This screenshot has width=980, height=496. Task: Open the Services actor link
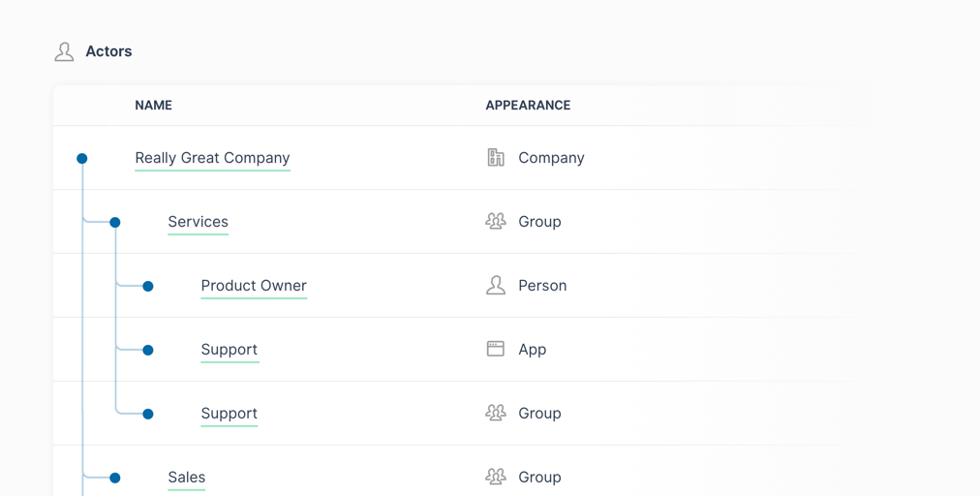199,222
